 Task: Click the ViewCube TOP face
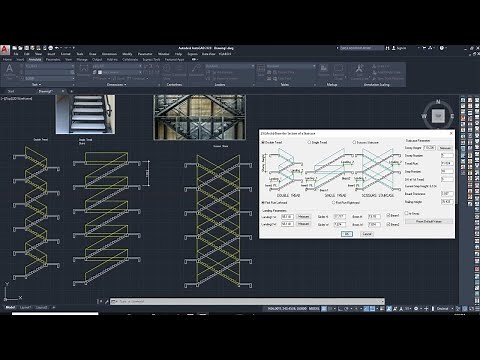point(438,116)
